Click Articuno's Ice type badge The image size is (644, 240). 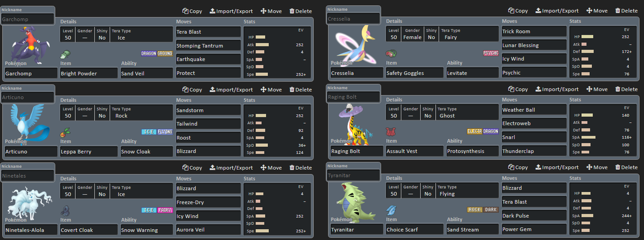coord(149,132)
